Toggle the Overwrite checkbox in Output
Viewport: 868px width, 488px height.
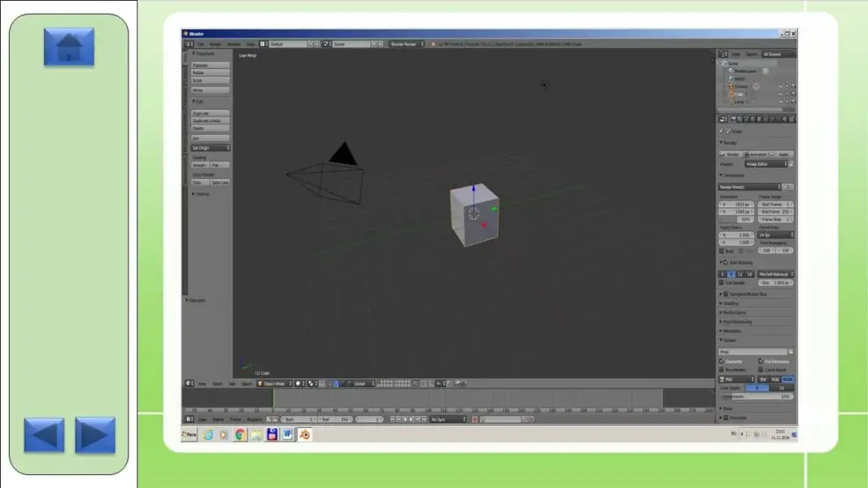pyautogui.click(x=722, y=361)
